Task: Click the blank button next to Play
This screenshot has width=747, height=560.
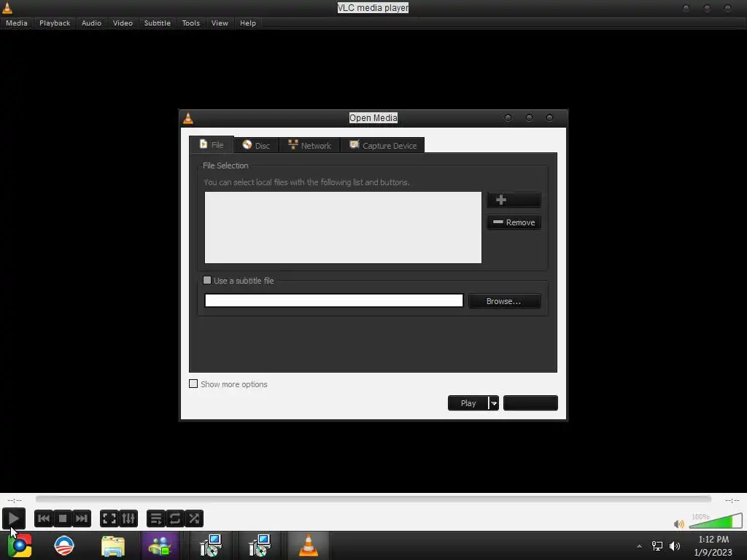Action: [x=530, y=402]
